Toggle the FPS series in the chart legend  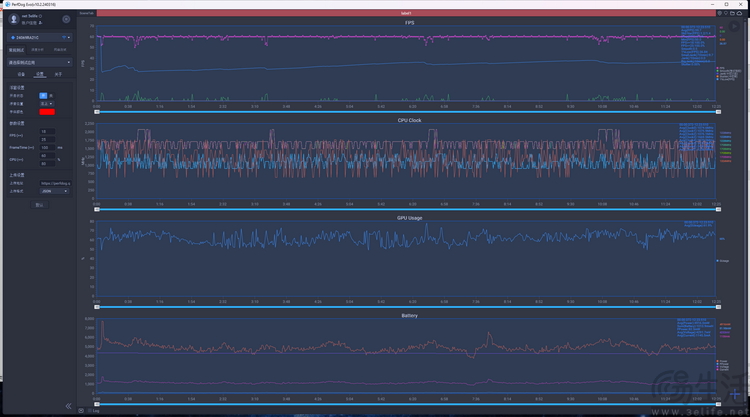pyautogui.click(x=723, y=68)
